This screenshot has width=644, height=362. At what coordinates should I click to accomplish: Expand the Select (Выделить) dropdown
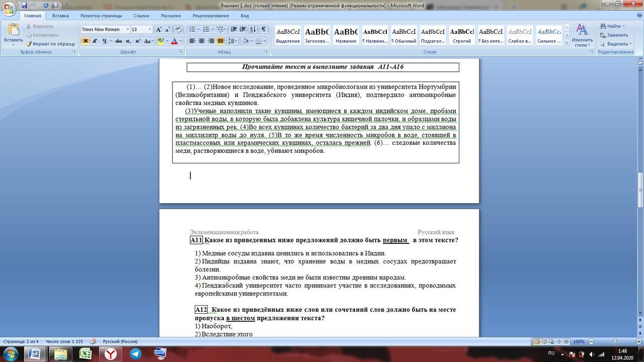[630, 44]
